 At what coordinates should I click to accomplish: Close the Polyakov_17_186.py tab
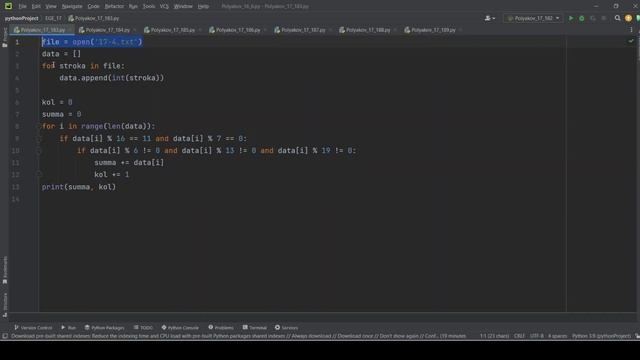[265, 30]
